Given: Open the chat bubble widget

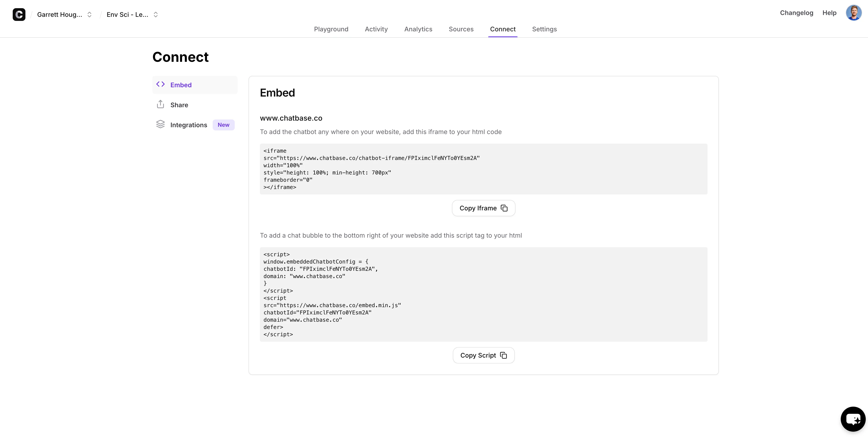Looking at the screenshot, I should (x=853, y=419).
